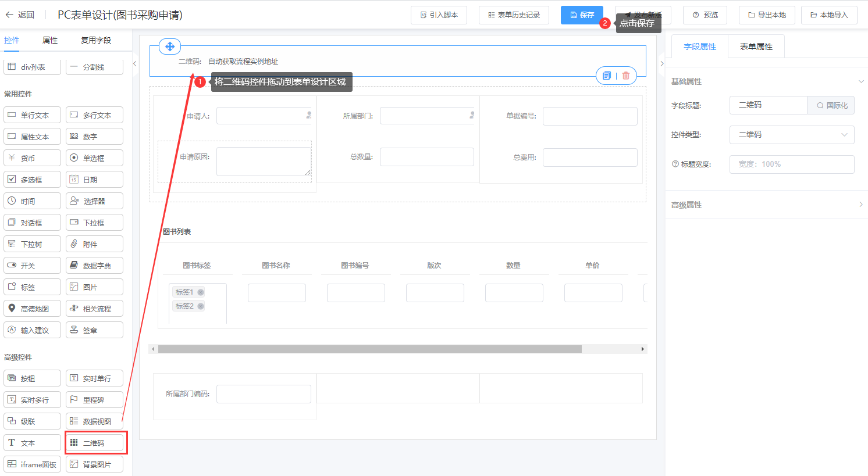Pick the 附件 attachment control

(x=94, y=244)
